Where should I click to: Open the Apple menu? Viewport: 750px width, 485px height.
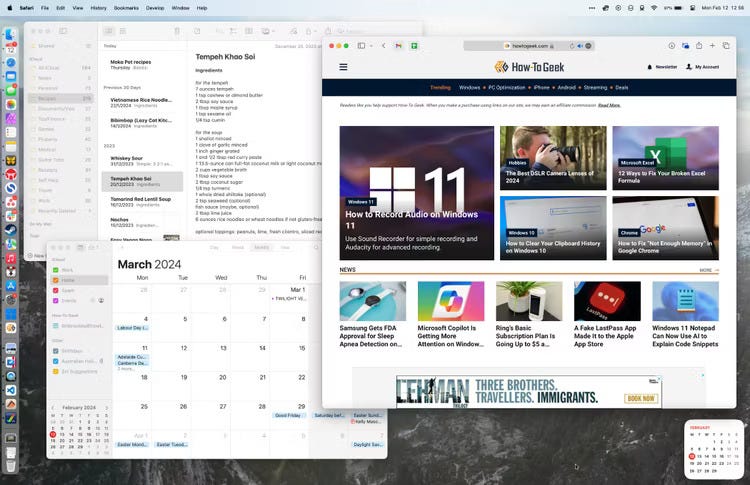pyautogui.click(x=10, y=8)
